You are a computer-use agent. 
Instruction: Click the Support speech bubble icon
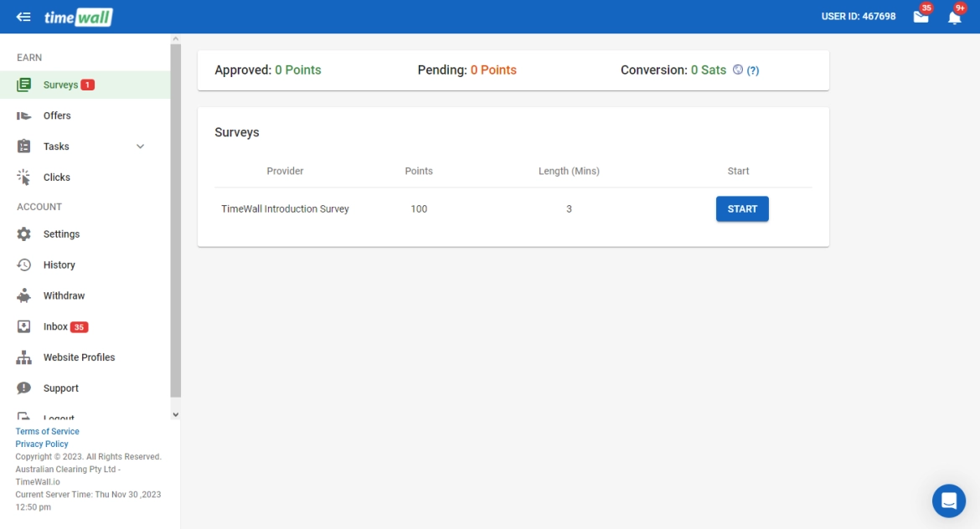(x=24, y=388)
